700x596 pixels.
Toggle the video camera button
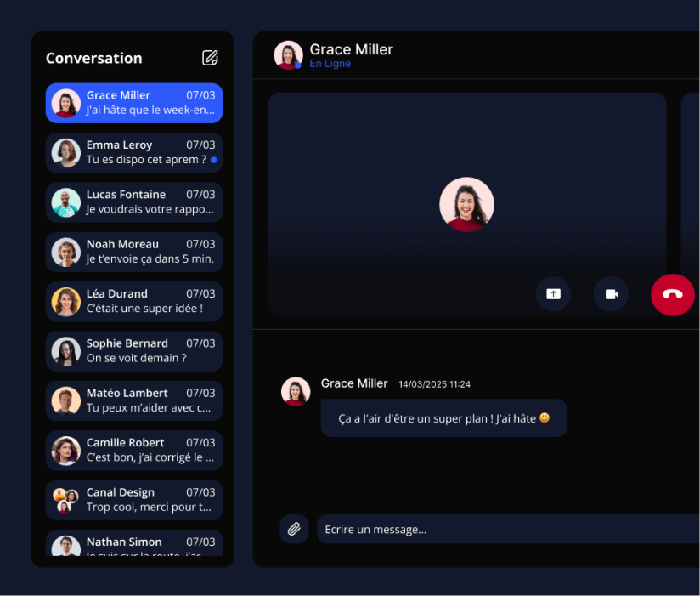point(611,294)
